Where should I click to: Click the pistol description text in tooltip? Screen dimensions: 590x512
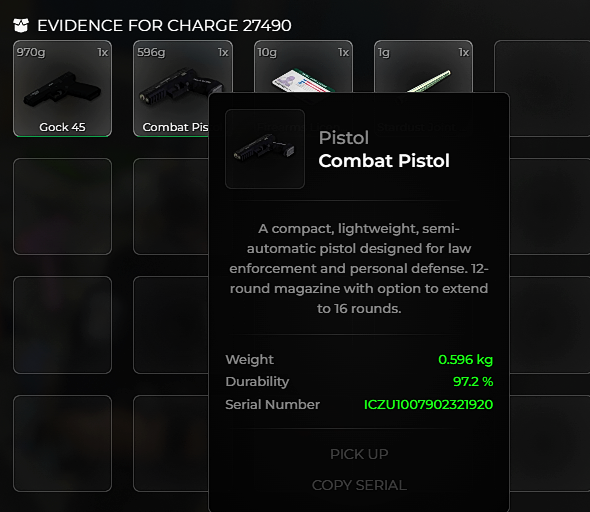click(359, 268)
